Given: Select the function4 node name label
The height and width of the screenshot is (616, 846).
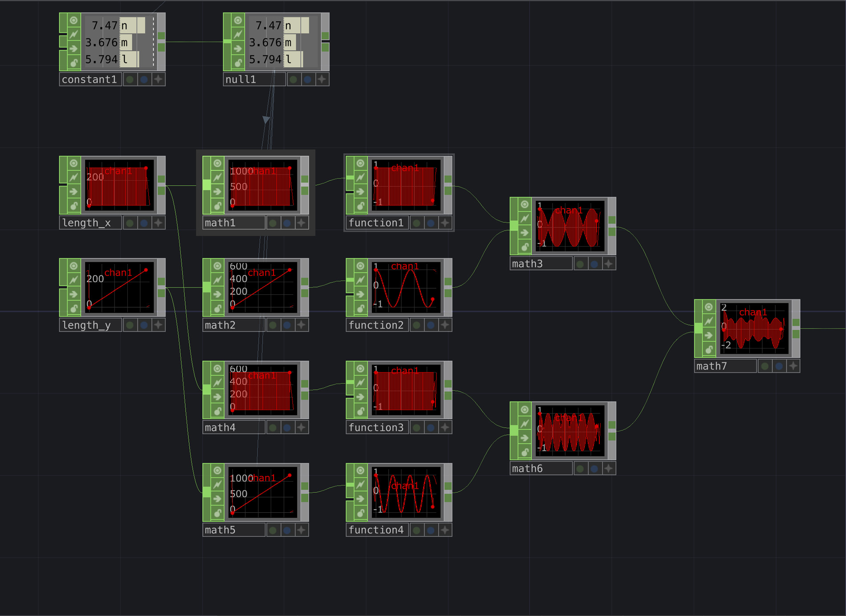Looking at the screenshot, I should [x=378, y=530].
